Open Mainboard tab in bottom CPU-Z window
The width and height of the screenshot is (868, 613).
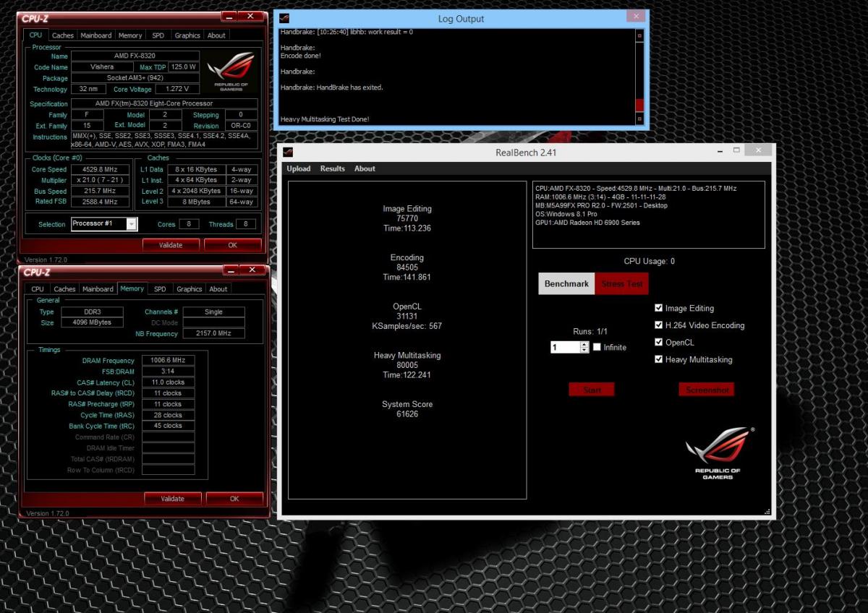pos(98,289)
